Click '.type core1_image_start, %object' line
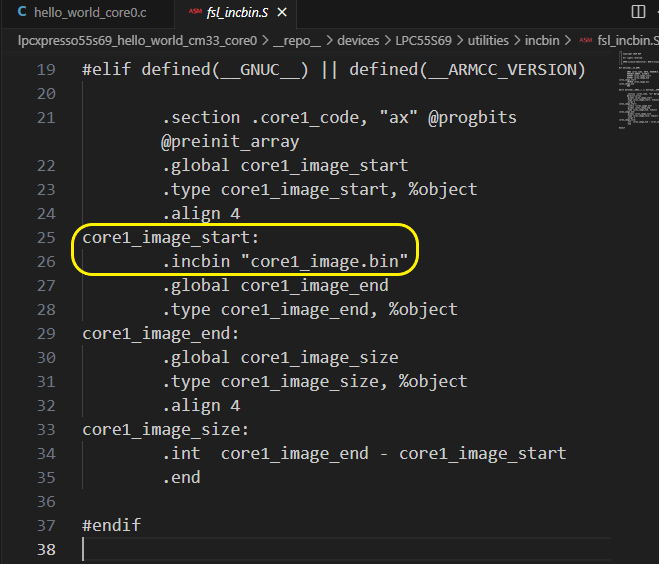Viewport: 659px width, 564px height. point(319,190)
